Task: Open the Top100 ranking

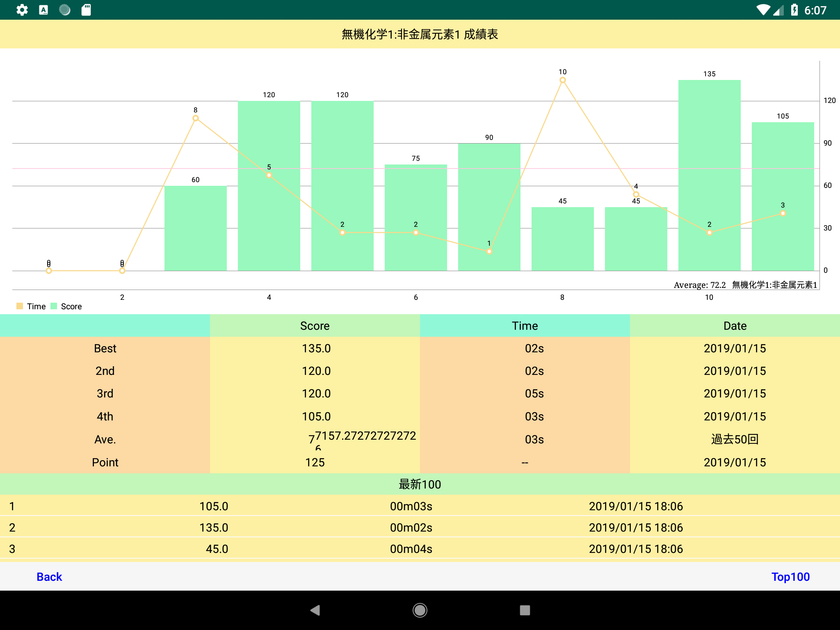Action: coord(790,577)
